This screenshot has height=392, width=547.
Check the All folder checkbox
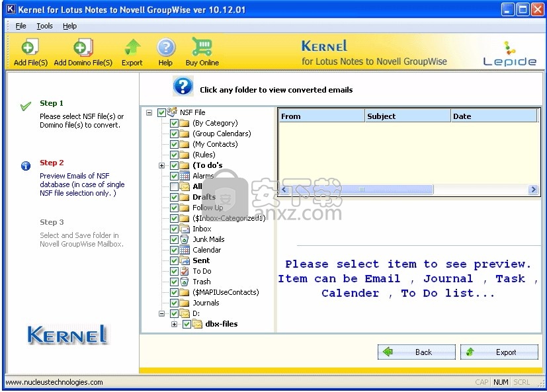(174, 186)
